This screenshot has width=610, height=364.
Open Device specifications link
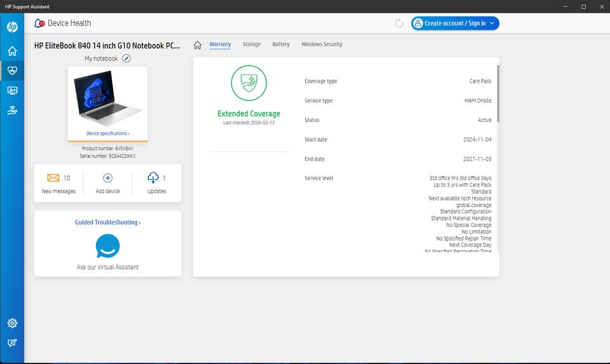(x=107, y=133)
